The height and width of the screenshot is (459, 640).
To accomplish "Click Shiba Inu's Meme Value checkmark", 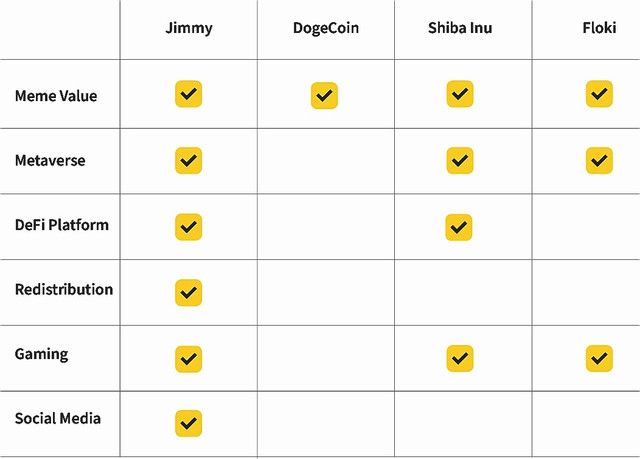I will pos(459,94).
